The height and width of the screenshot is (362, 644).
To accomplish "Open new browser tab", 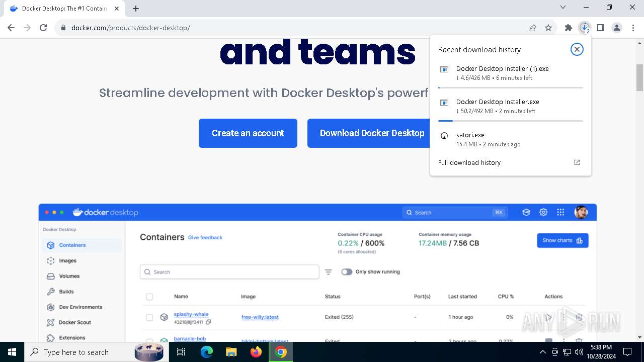I will tap(136, 9).
